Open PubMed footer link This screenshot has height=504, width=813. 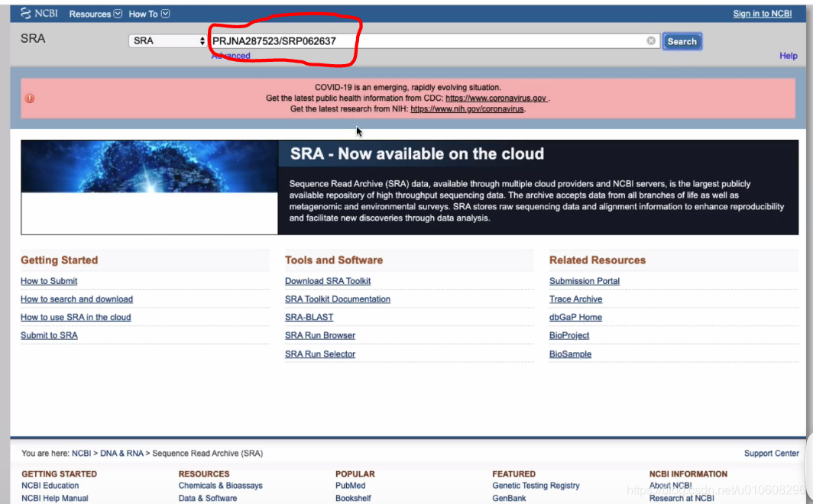351,486
